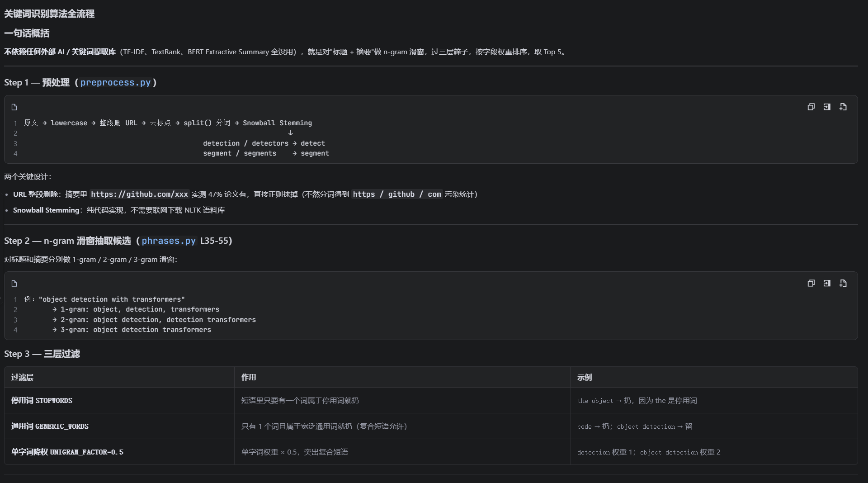Click the Step 3 — 三层过滤 heading

(42, 354)
